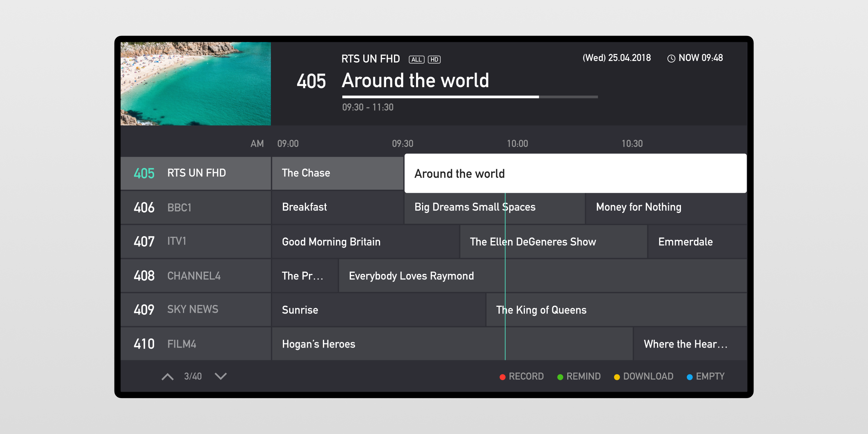The height and width of the screenshot is (434, 868).
Task: Select The Chase on channel 405
Action: point(337,173)
